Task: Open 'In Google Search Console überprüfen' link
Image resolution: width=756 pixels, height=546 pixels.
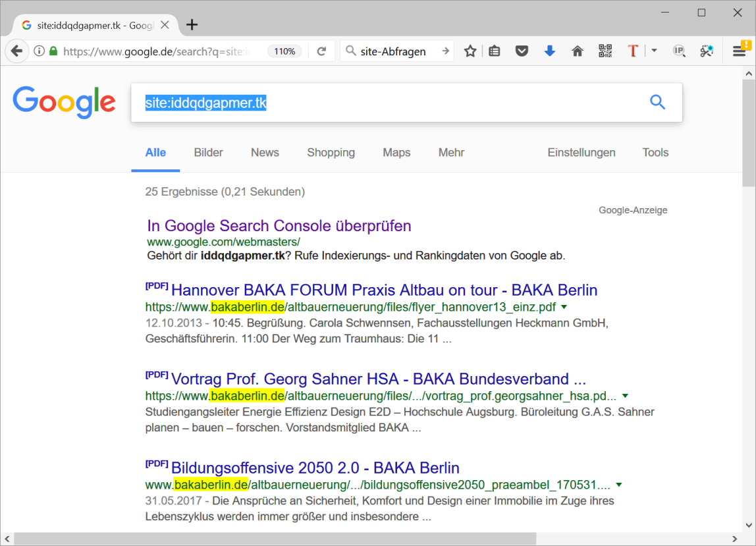Action: 279,226
